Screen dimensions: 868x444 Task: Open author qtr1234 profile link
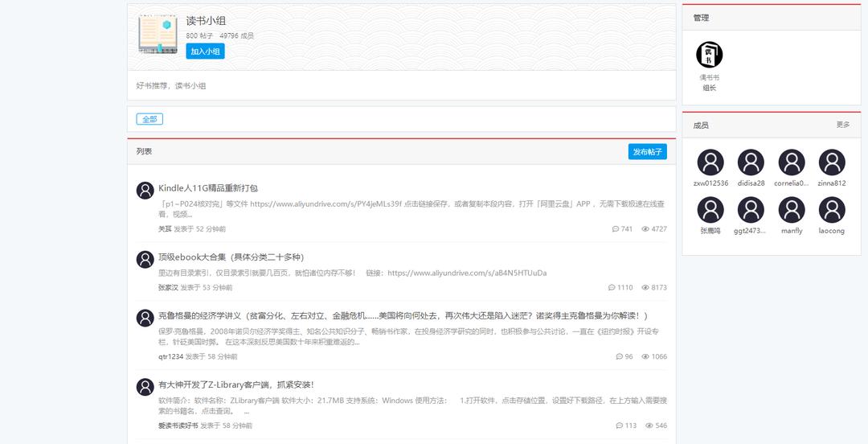point(170,356)
